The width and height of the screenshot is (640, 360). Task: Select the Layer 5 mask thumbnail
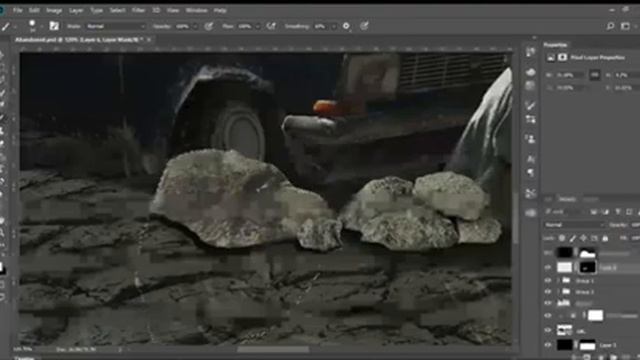pyautogui.click(x=587, y=345)
